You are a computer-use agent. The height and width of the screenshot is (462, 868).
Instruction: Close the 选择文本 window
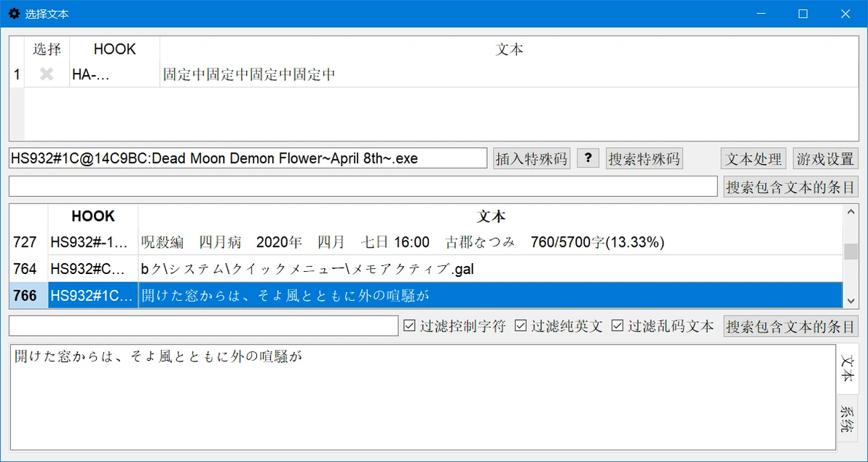coord(845,14)
